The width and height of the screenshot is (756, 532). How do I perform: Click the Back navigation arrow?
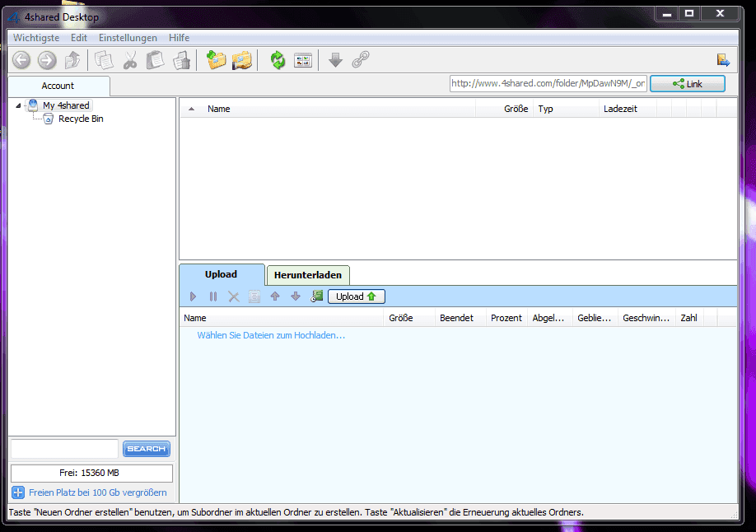pos(21,60)
